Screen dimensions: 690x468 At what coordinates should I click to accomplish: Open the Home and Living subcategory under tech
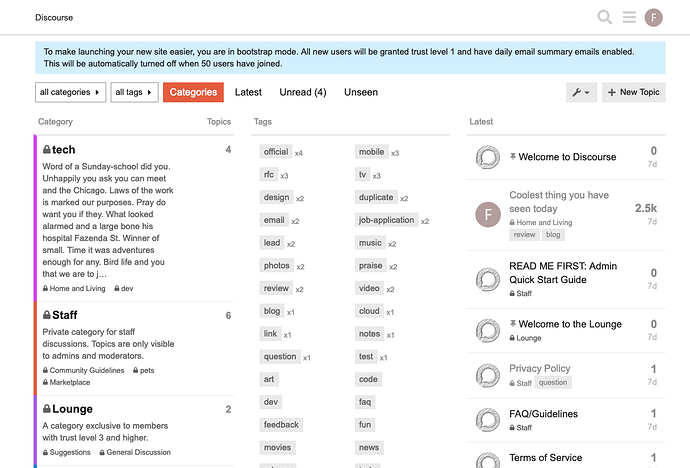pyautogui.click(x=74, y=289)
